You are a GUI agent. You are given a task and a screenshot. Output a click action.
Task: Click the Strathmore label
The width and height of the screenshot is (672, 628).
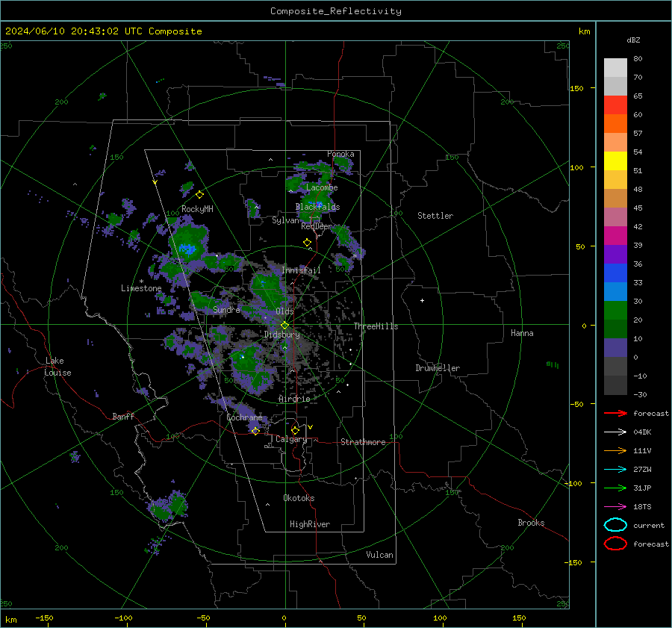tap(363, 442)
